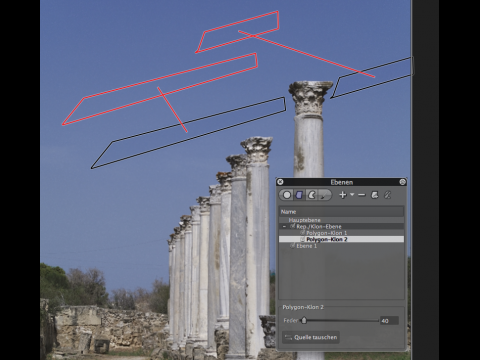Click the duplicate layer icon

pyautogui.click(x=374, y=195)
